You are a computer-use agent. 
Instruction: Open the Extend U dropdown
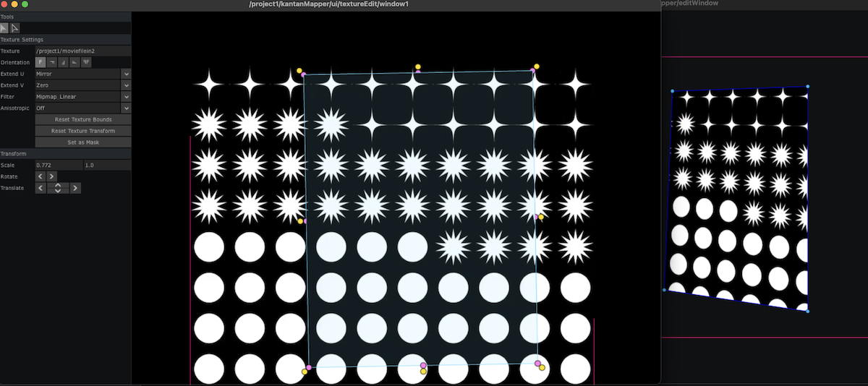click(x=126, y=74)
